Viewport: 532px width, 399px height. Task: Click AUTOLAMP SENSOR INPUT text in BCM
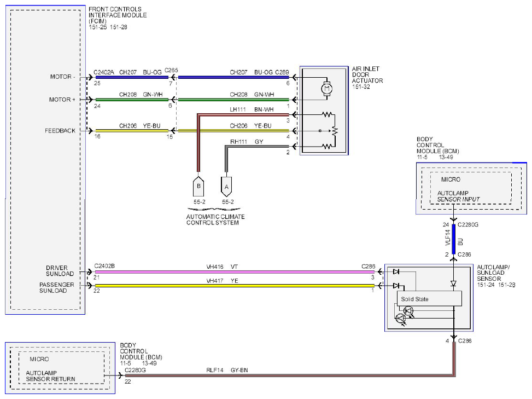(458, 196)
